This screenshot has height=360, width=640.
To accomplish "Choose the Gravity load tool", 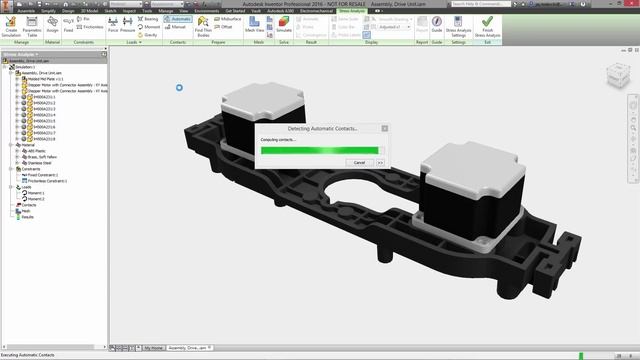I will click(x=147, y=35).
